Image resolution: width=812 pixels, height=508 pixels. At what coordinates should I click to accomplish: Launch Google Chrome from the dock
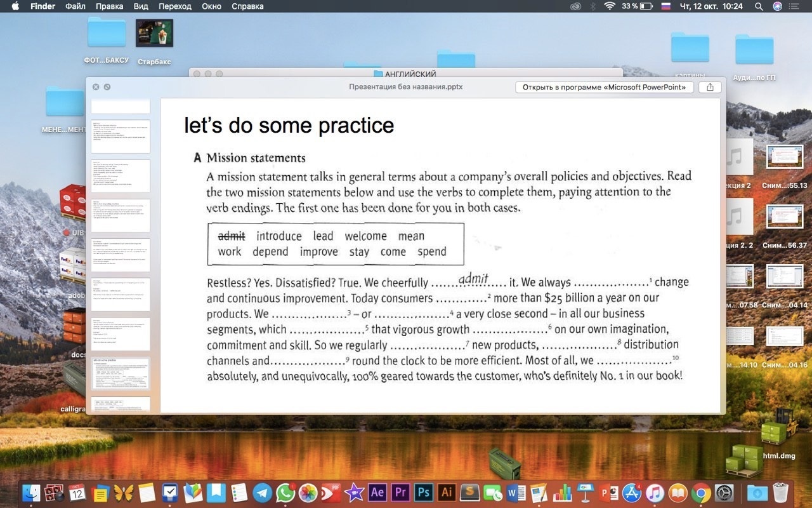point(701,492)
